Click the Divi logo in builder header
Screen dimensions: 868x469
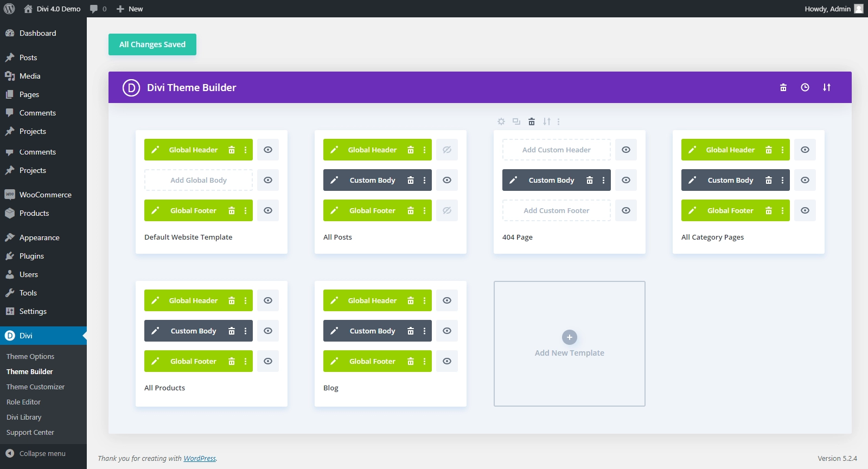131,87
